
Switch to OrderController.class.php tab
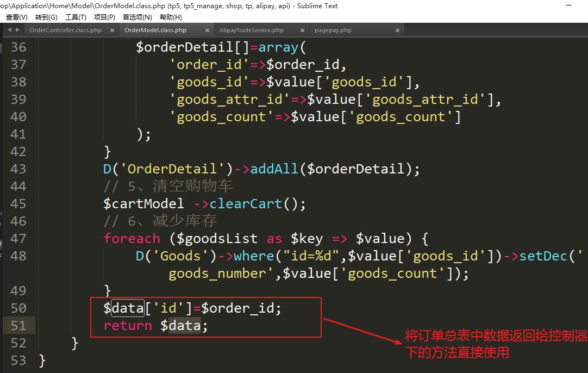click(65, 30)
